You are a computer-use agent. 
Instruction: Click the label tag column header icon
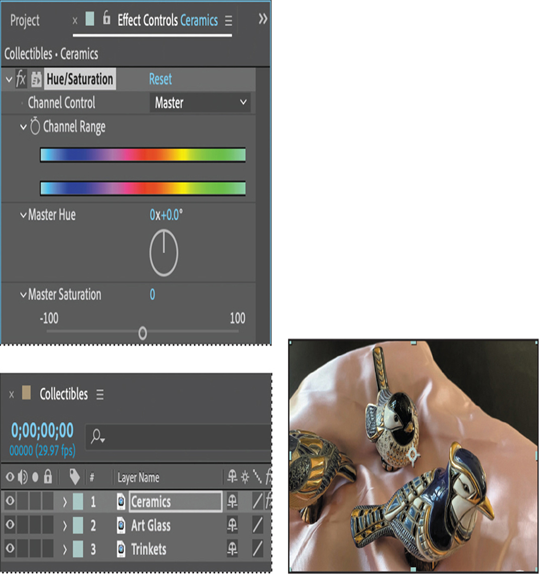click(75, 477)
